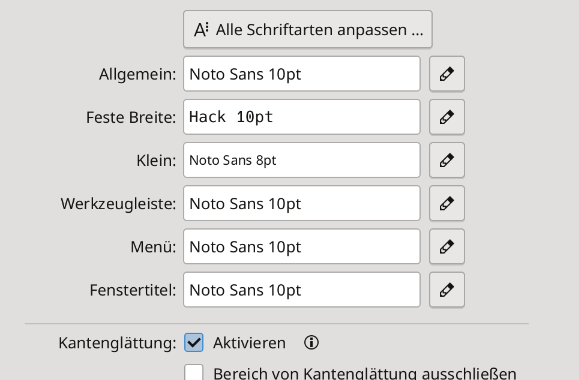The height and width of the screenshot is (380, 579).
Task: Click the Allgemein field showing Noto Sans 10pt
Action: (302, 74)
